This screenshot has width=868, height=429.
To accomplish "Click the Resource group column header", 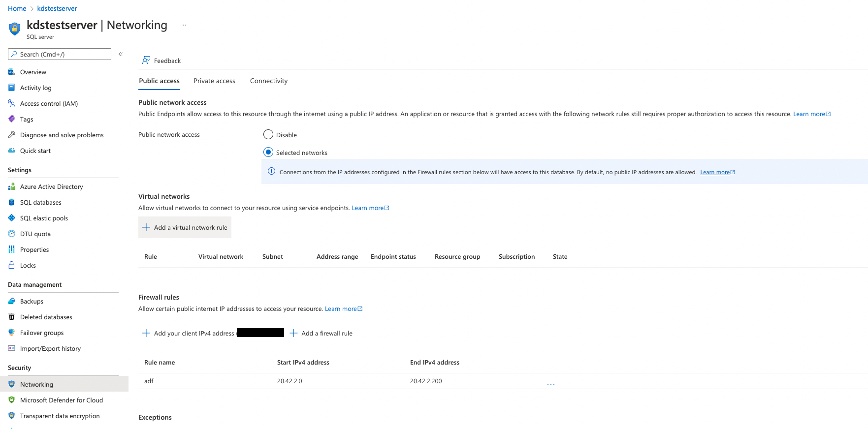I will tap(457, 257).
